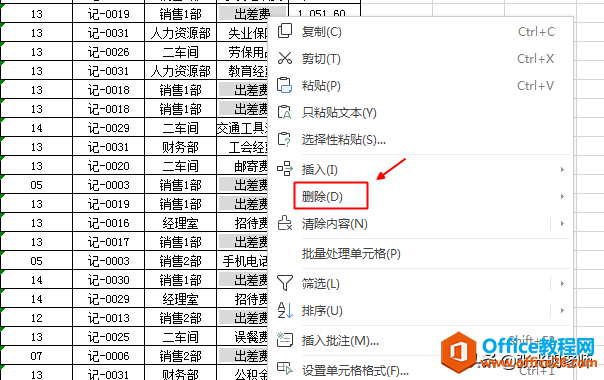Click the scissors icon for 剪切(T)
This screenshot has width=604, height=380.
(x=285, y=59)
